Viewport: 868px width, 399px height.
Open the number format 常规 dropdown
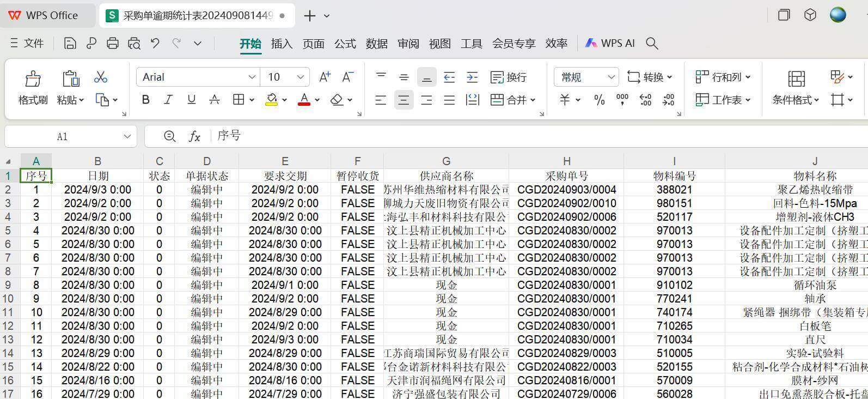point(611,77)
